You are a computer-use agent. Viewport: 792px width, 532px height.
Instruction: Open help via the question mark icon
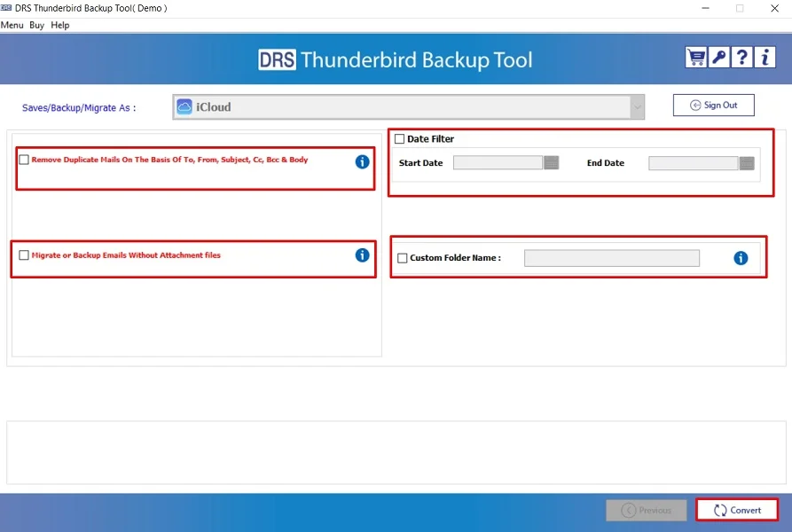(x=742, y=57)
